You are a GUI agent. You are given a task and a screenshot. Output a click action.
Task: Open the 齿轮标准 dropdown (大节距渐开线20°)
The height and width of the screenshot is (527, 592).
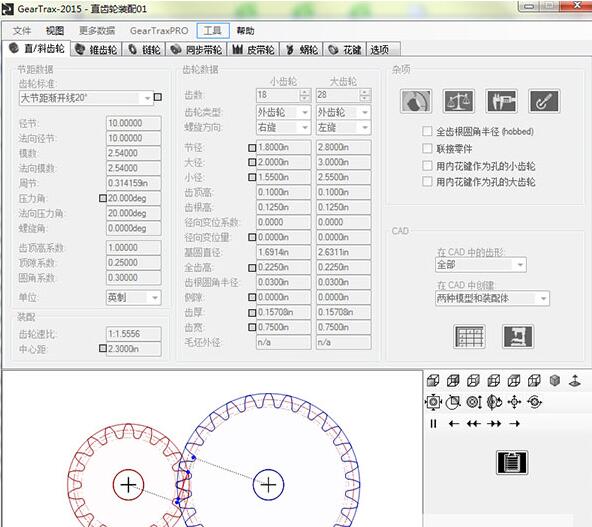pyautogui.click(x=86, y=98)
